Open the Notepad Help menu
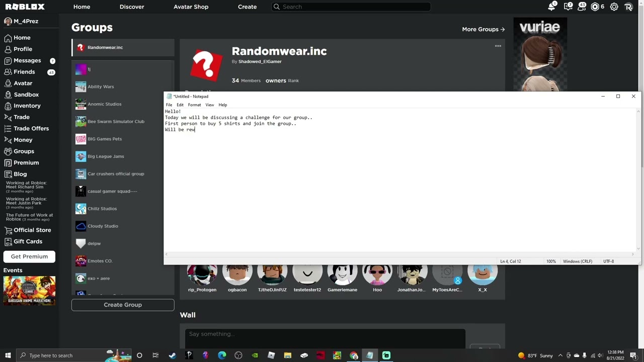 click(223, 105)
